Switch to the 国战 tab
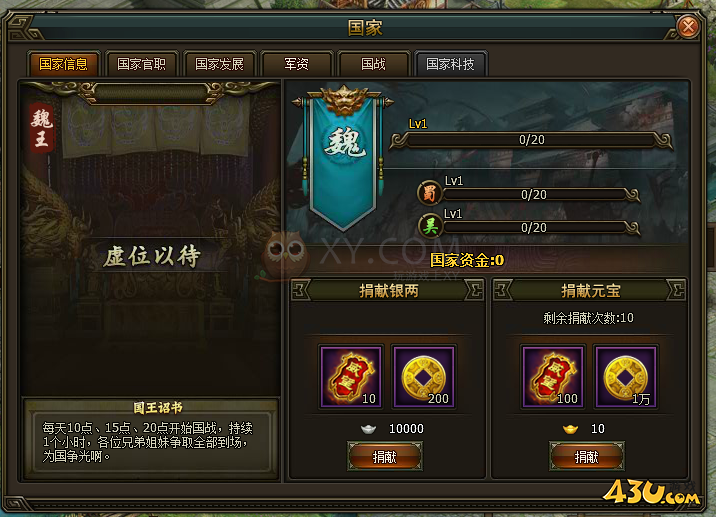The height and width of the screenshot is (517, 716). 373,63
